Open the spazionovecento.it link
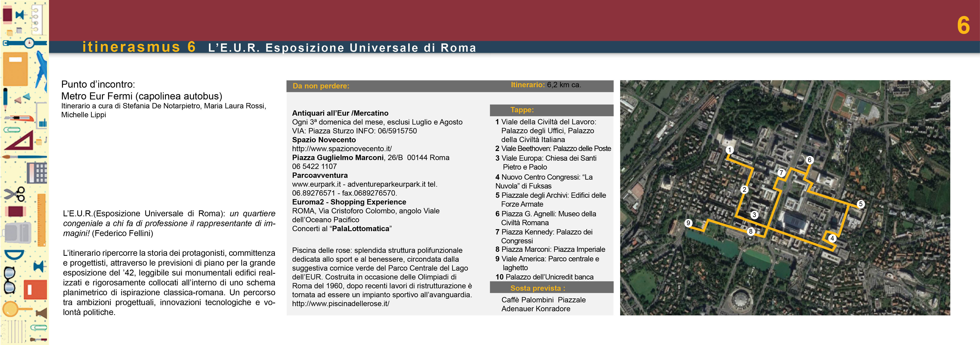980x345 pixels. point(342,149)
